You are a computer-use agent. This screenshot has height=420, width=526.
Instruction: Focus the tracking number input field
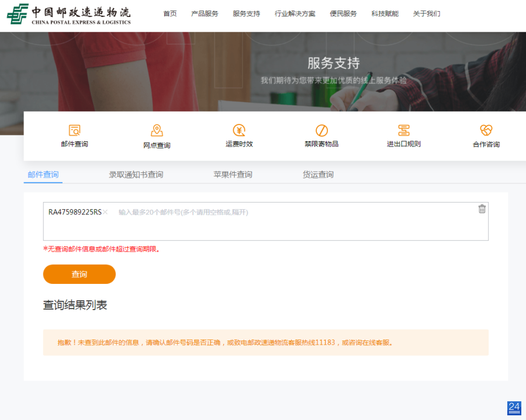[266, 221]
